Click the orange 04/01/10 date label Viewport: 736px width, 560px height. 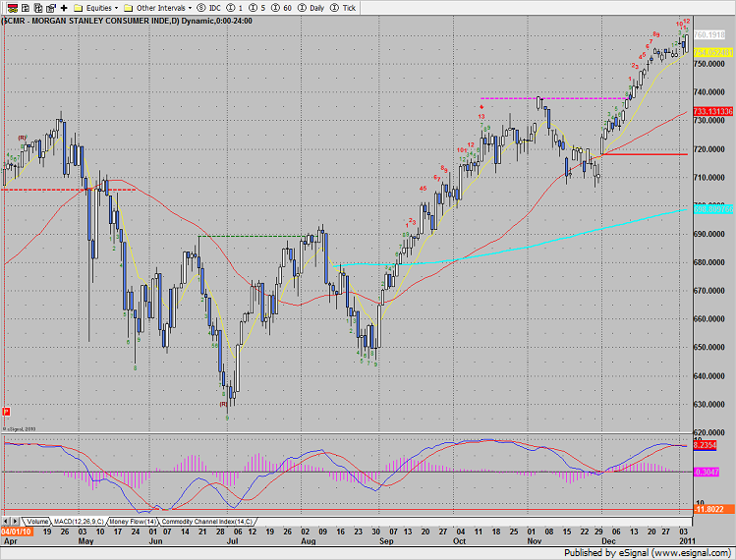17,532
